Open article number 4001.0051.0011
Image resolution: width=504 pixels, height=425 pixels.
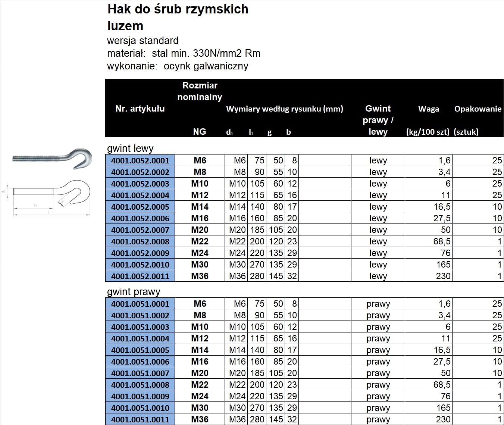[x=140, y=419]
